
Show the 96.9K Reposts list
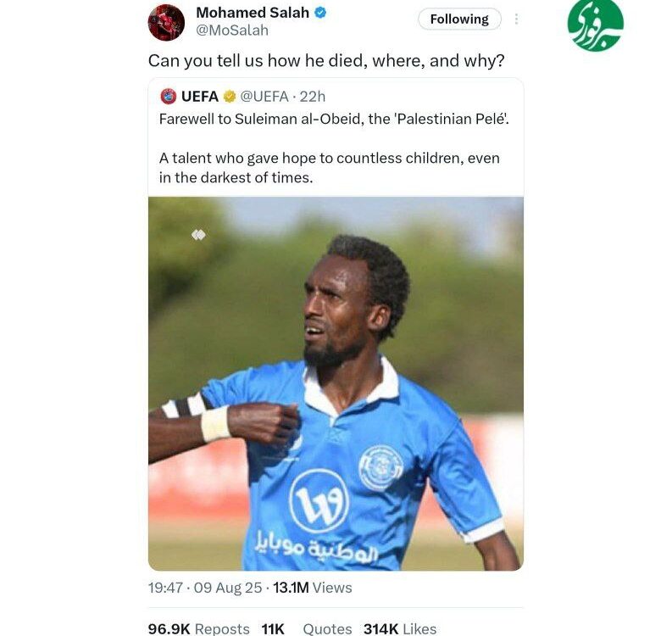tap(199, 628)
